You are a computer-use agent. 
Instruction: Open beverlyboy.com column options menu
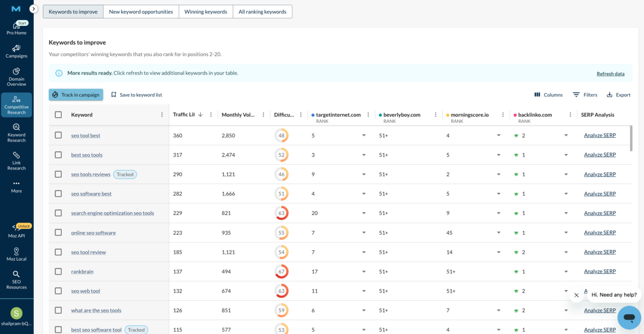point(436,115)
